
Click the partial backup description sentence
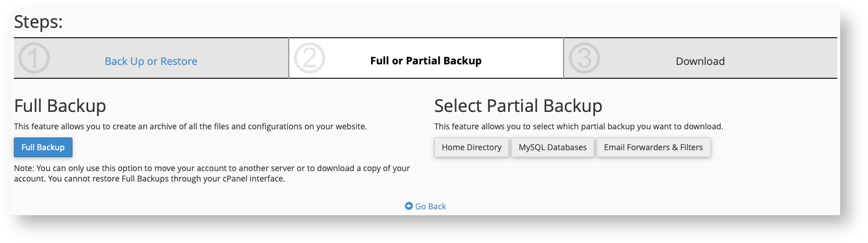578,126
